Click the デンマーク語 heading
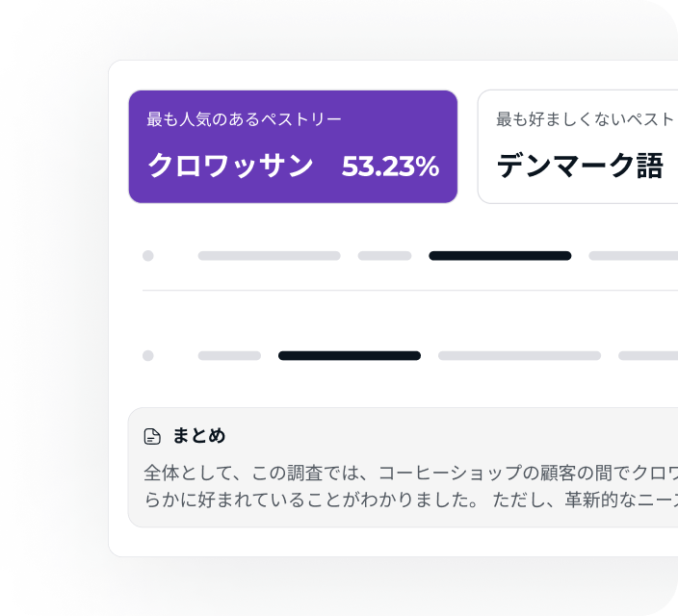The image size is (678, 616). click(580, 166)
